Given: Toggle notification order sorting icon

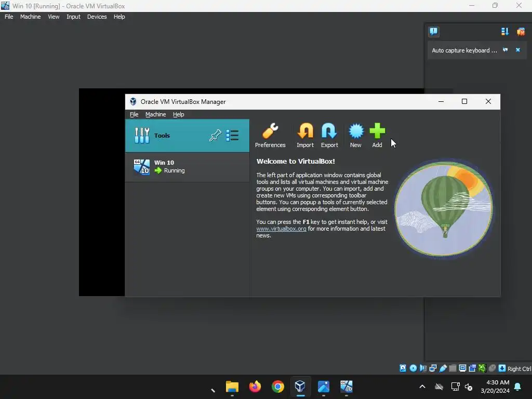Looking at the screenshot, I should point(505,32).
